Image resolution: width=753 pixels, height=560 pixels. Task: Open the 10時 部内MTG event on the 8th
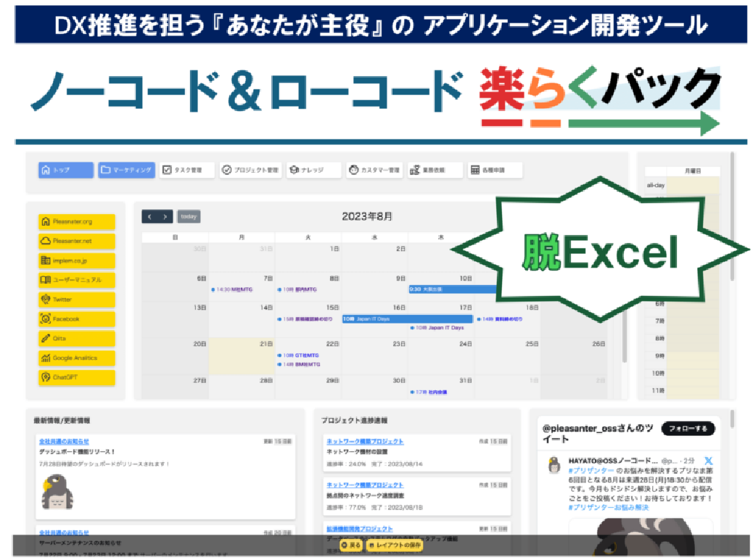point(297,289)
